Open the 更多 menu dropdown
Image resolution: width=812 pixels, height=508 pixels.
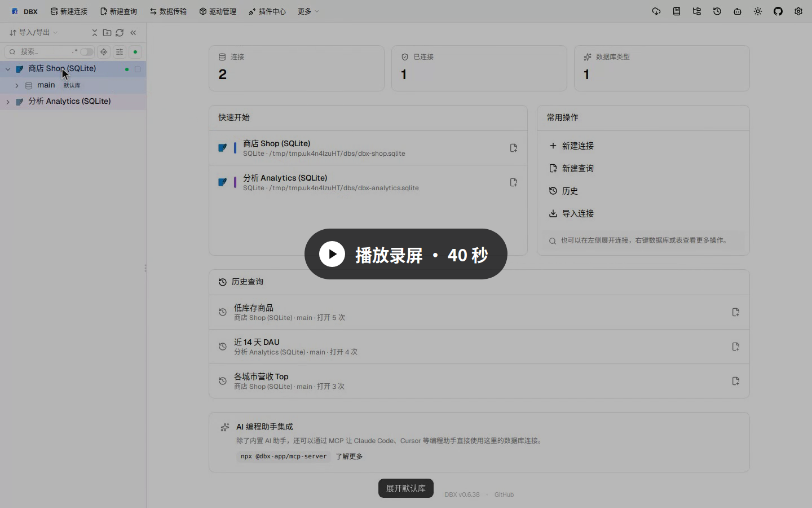tap(308, 11)
